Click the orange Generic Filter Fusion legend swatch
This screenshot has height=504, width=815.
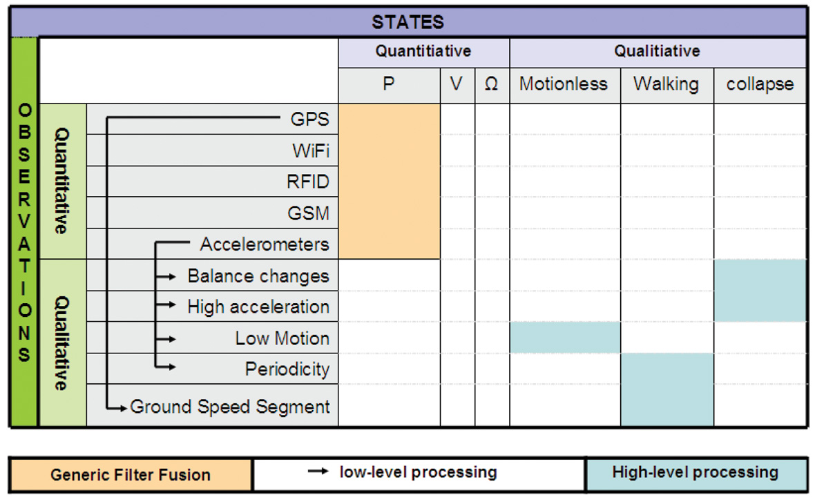pyautogui.click(x=131, y=475)
